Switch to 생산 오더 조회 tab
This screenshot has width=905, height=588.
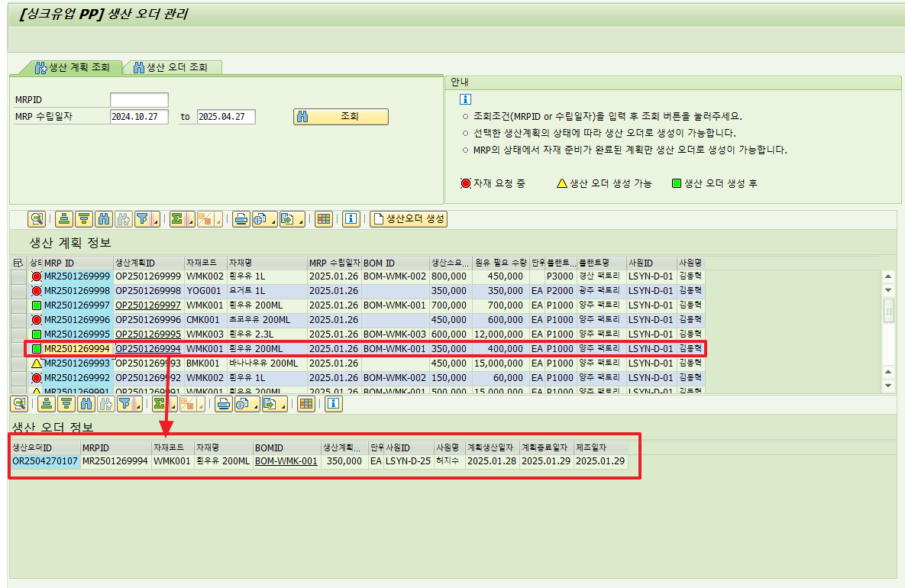pos(171,67)
